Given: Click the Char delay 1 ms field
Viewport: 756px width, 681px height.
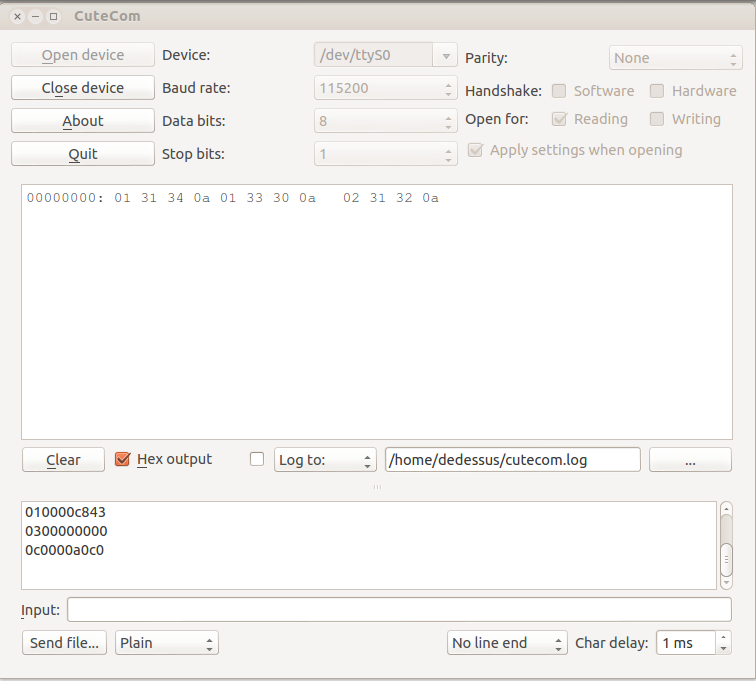Looking at the screenshot, I should (686, 642).
